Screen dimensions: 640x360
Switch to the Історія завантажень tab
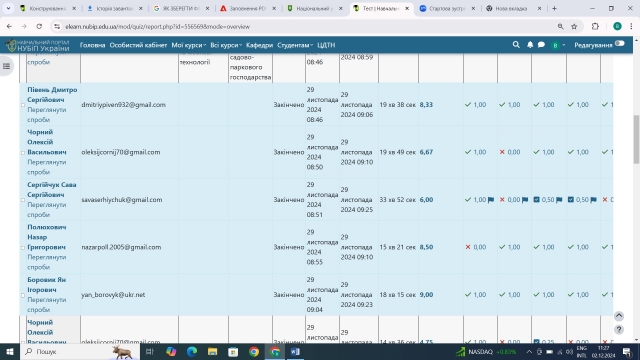coord(114,8)
